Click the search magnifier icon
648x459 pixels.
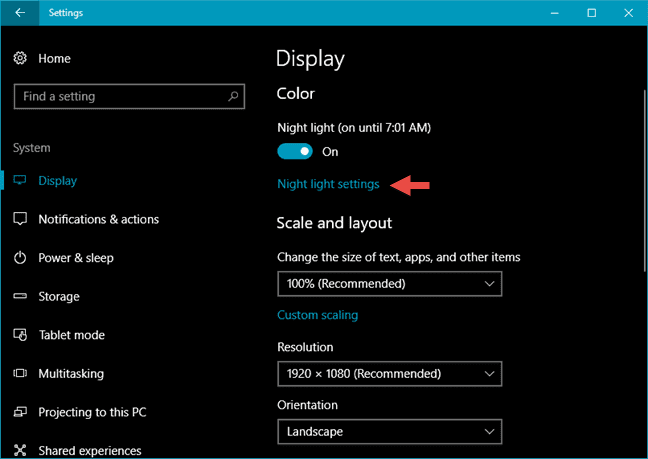pos(233,97)
